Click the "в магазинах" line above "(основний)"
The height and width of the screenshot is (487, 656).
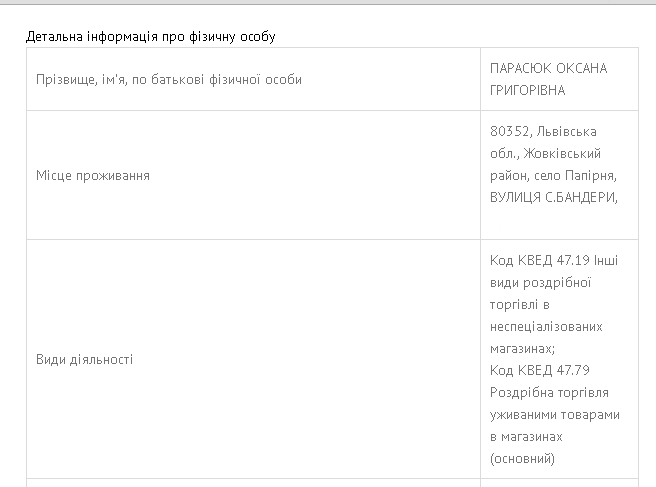coord(526,437)
